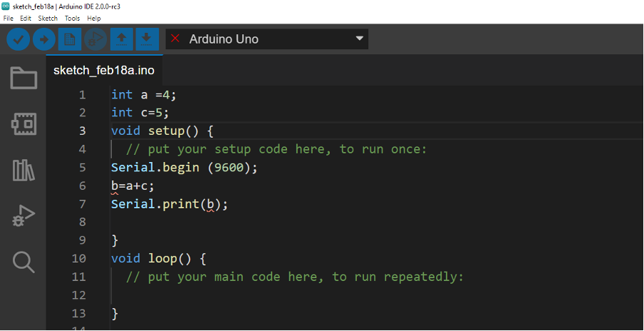Open the Search magnifier in sidebar

[24, 262]
